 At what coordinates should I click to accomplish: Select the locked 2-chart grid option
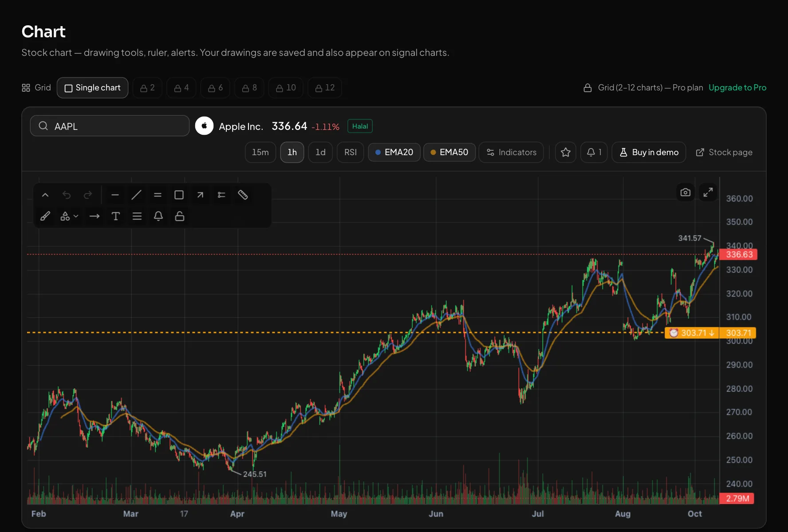click(148, 88)
